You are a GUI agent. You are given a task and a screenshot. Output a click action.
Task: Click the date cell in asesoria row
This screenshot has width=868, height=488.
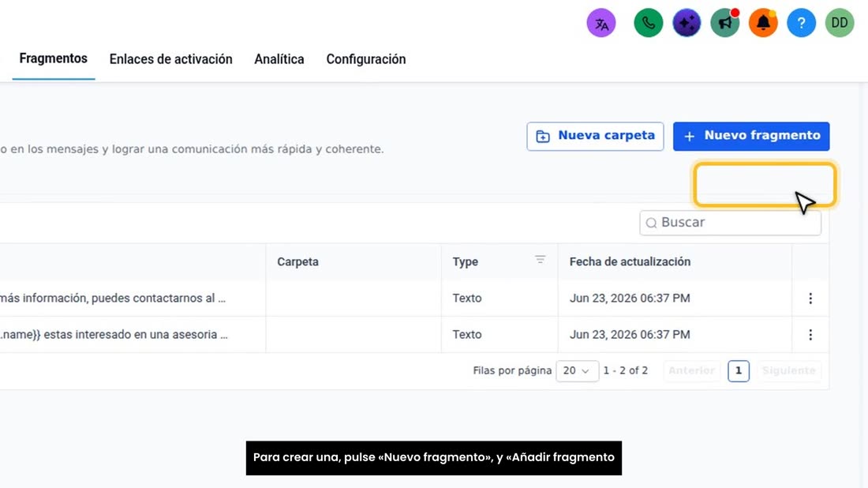(x=630, y=335)
